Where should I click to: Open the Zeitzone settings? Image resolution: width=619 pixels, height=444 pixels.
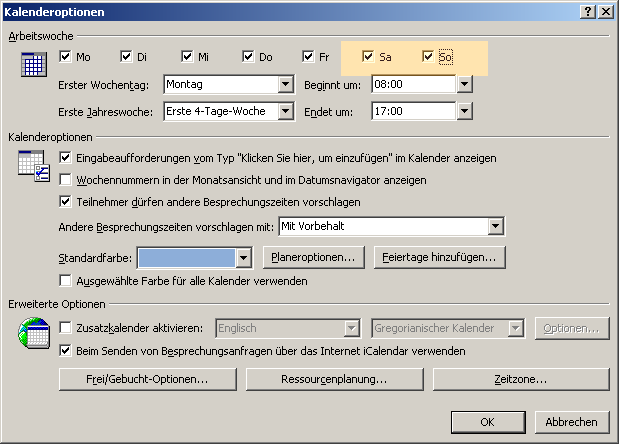pyautogui.click(x=521, y=379)
